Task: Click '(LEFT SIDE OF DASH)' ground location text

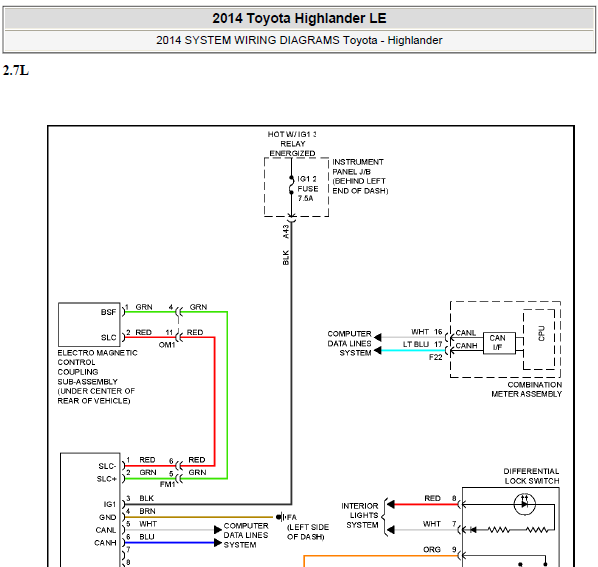Action: point(308,532)
